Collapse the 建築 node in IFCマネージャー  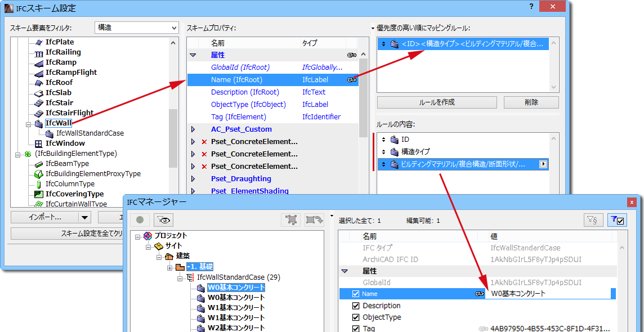tap(159, 257)
